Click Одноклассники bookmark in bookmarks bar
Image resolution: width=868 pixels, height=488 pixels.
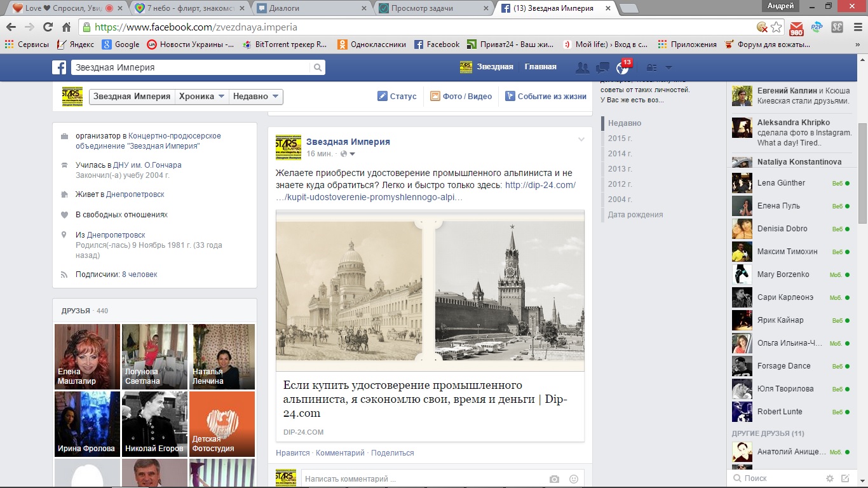pos(372,44)
